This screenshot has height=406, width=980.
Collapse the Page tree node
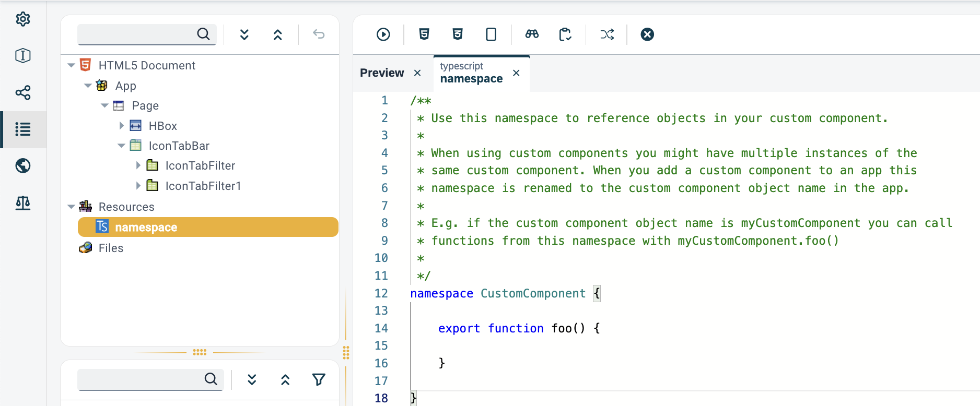coord(104,105)
